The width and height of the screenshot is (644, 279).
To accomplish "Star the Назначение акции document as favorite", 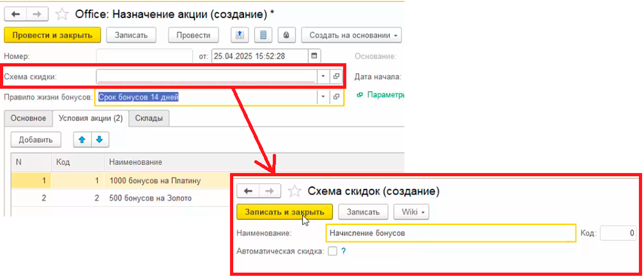I will (x=62, y=12).
